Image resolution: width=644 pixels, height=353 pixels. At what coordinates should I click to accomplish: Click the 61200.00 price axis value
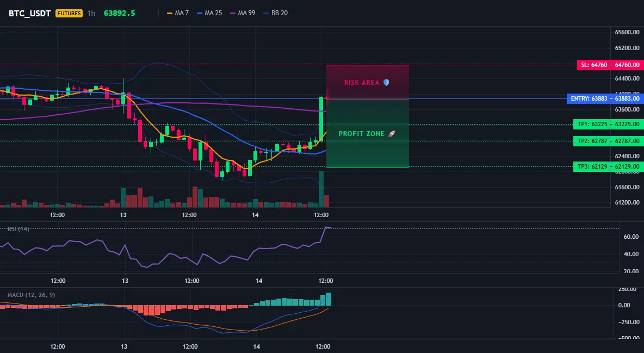click(x=627, y=202)
